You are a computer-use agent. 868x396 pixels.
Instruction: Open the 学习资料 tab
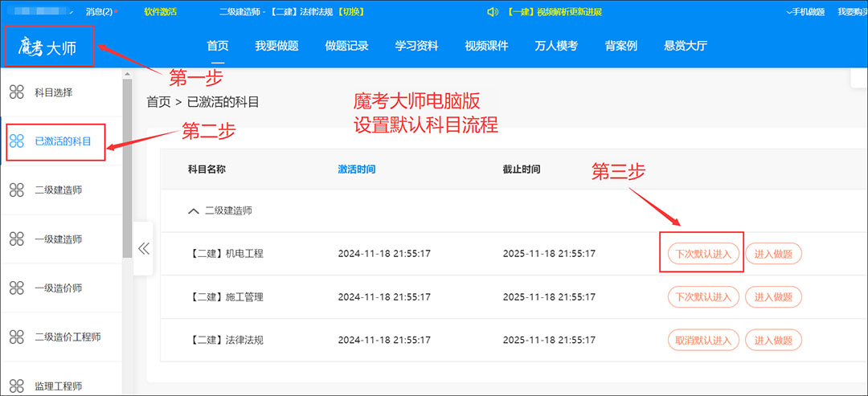point(416,46)
